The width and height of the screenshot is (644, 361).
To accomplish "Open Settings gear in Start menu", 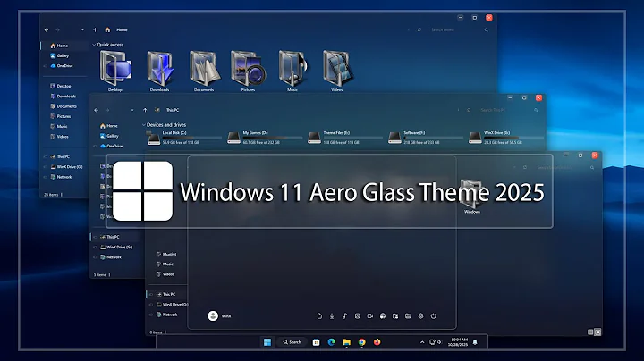I will 420,316.
